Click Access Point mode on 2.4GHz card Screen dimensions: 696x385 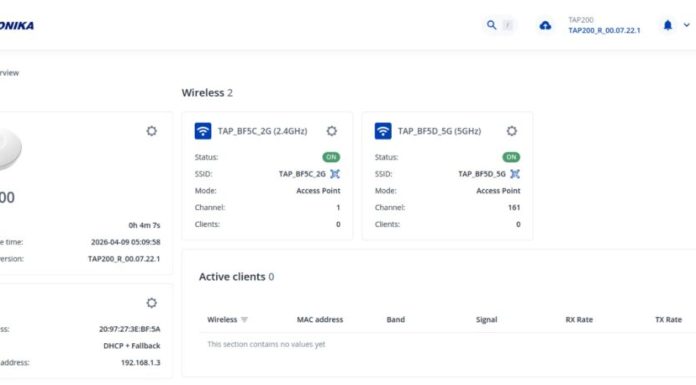point(318,191)
